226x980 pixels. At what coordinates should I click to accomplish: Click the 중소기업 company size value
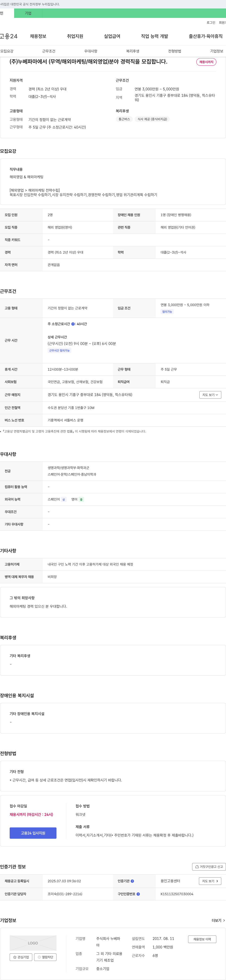[103, 969]
